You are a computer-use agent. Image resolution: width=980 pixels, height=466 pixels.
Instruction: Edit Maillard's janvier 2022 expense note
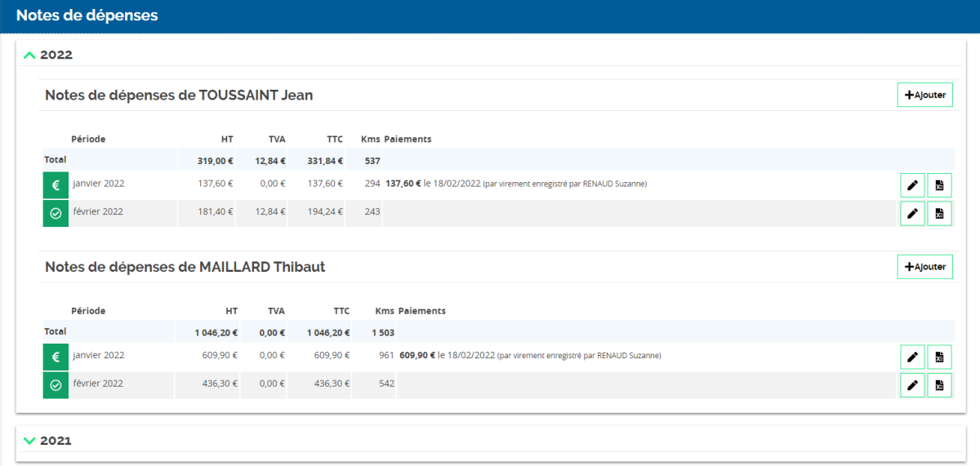[912, 357]
